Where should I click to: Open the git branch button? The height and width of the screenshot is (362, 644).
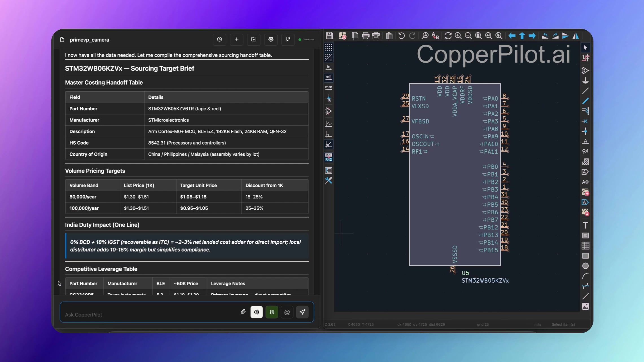click(x=288, y=39)
